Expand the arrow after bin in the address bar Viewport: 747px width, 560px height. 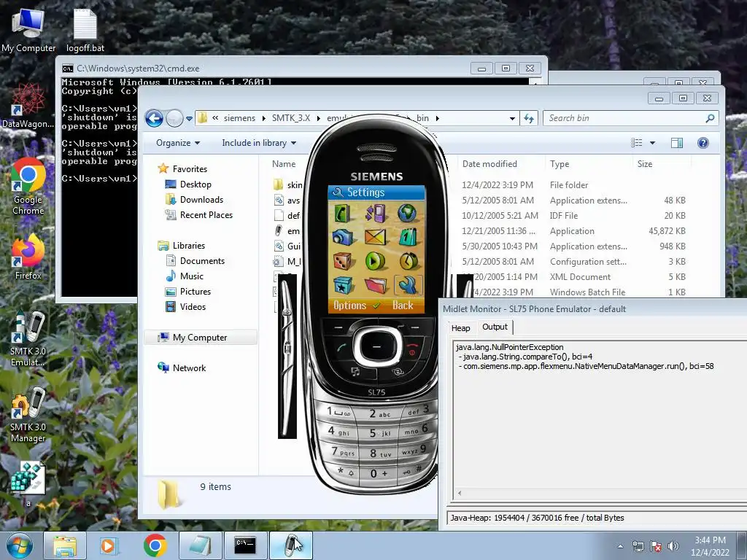[438, 118]
